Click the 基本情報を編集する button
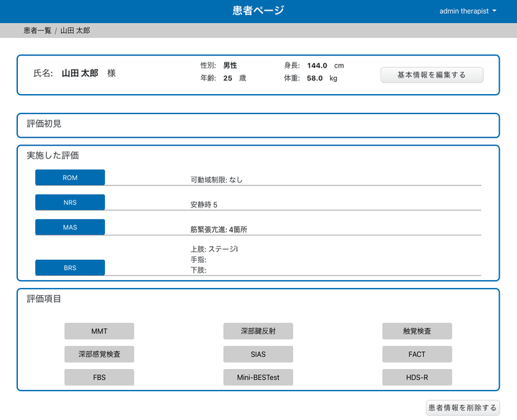Image resolution: width=517 pixels, height=420 pixels. click(432, 75)
